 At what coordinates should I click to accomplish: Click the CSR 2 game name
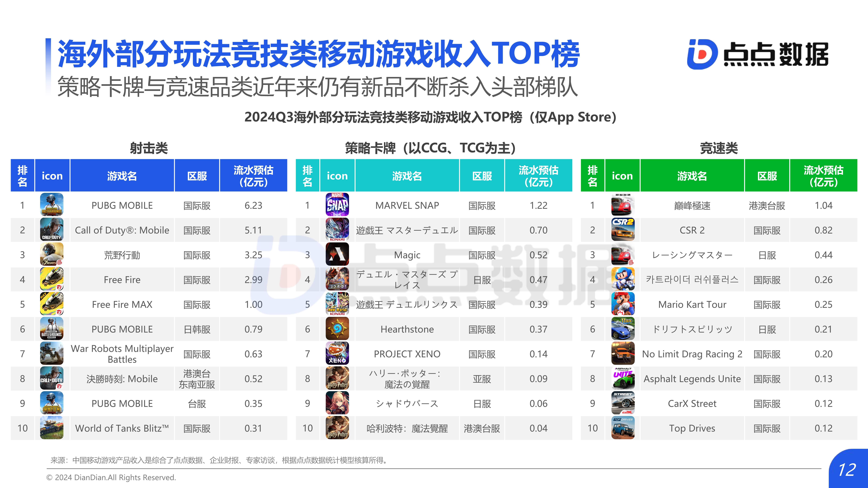(x=692, y=230)
